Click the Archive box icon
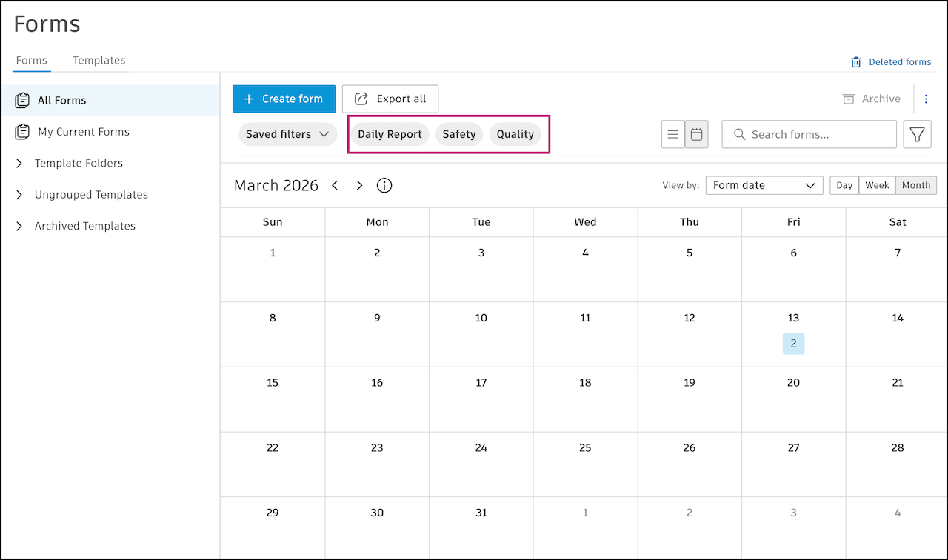 [x=849, y=99]
